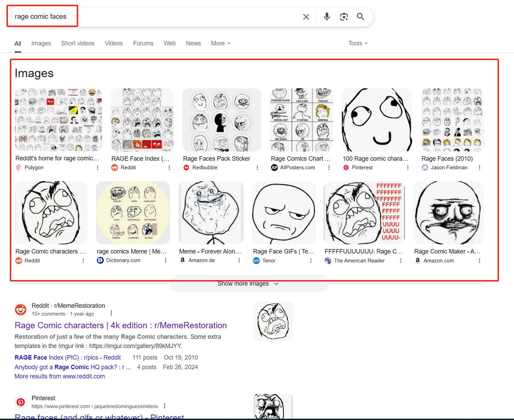Submit search with the magnifying glass icon

pos(361,17)
